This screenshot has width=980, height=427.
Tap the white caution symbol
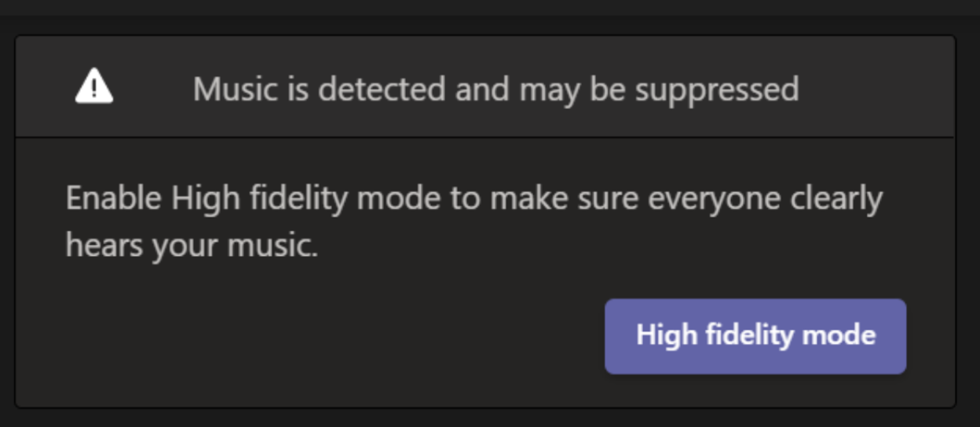pyautogui.click(x=94, y=87)
